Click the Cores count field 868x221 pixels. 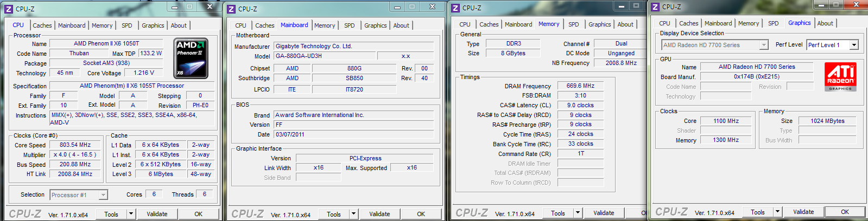(x=154, y=194)
